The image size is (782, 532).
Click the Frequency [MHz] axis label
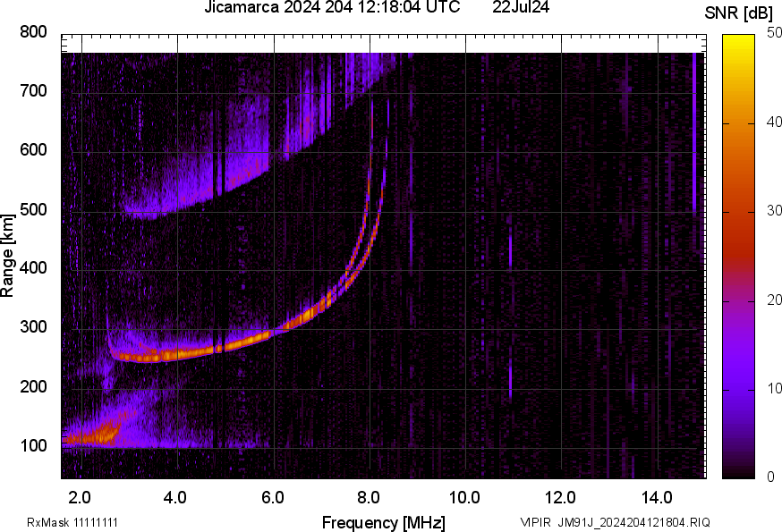coord(383,522)
